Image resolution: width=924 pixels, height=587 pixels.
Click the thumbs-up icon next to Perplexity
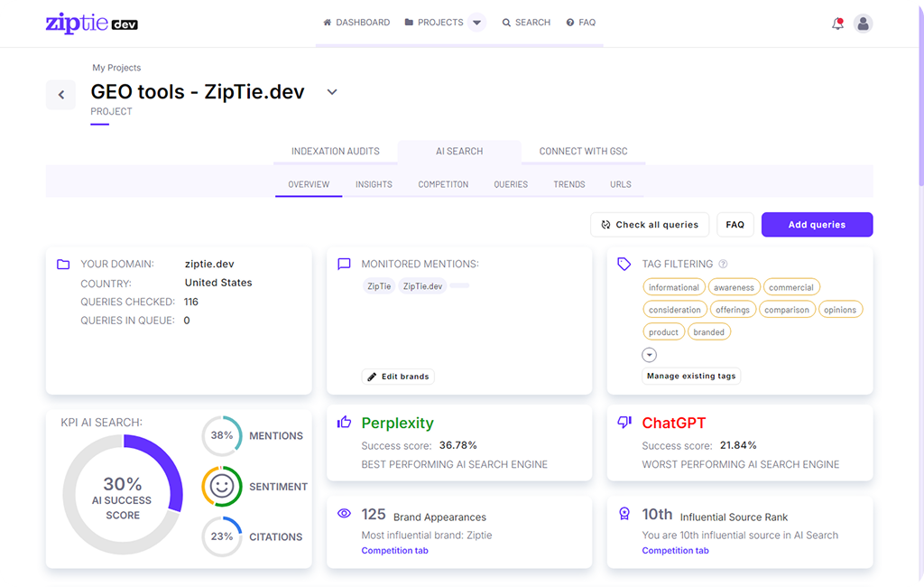click(x=344, y=421)
